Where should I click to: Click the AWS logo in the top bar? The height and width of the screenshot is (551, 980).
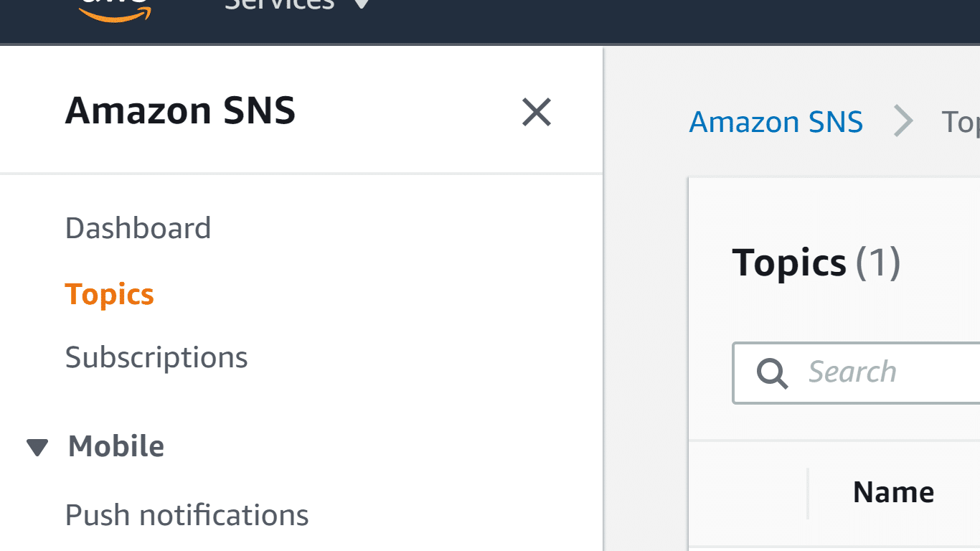(x=115, y=7)
